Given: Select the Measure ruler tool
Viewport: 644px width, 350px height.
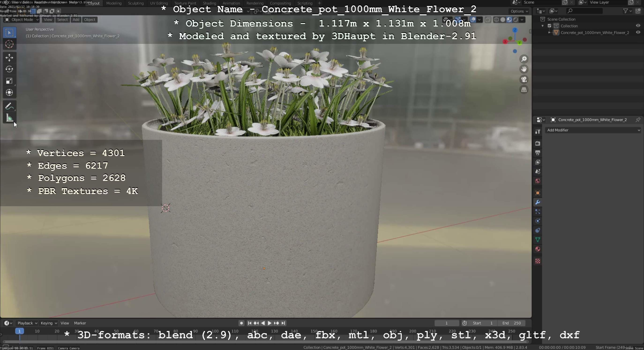Looking at the screenshot, I should pos(10,118).
